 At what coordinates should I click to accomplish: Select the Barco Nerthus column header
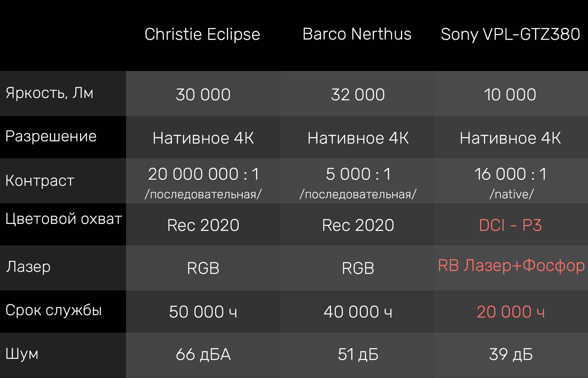point(357,34)
